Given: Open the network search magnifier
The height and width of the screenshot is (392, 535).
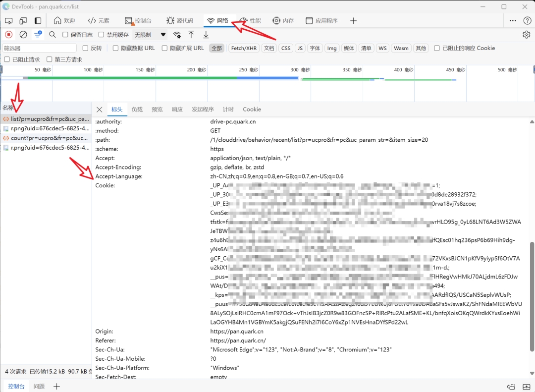Looking at the screenshot, I should click(x=53, y=35).
